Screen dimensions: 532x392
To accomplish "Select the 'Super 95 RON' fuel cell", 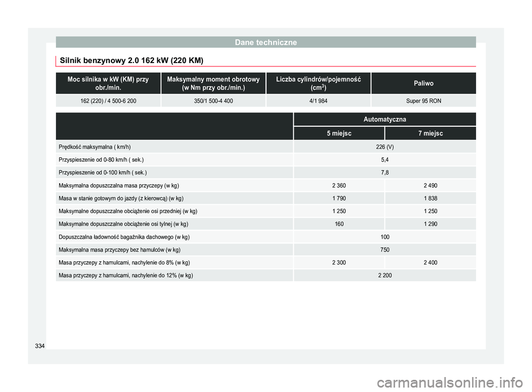I will point(423,101).
